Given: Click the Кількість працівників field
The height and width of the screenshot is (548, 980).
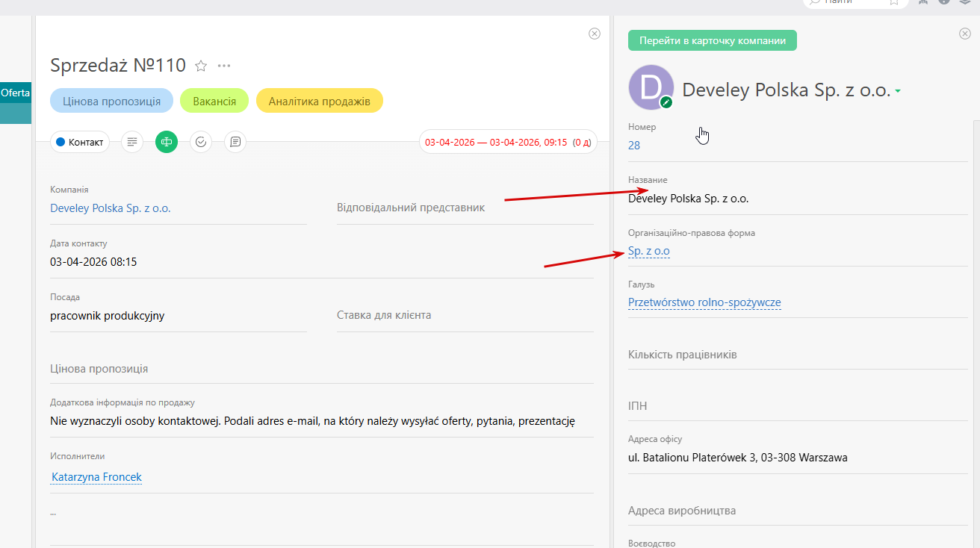Looking at the screenshot, I should coord(798,355).
